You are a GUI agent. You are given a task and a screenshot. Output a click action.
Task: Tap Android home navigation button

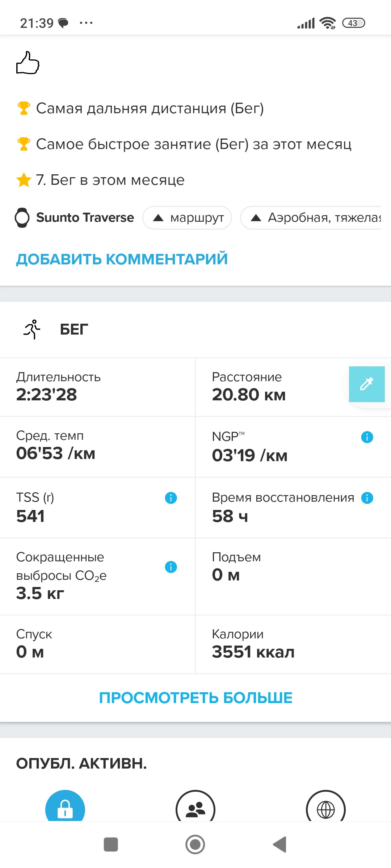(x=195, y=844)
